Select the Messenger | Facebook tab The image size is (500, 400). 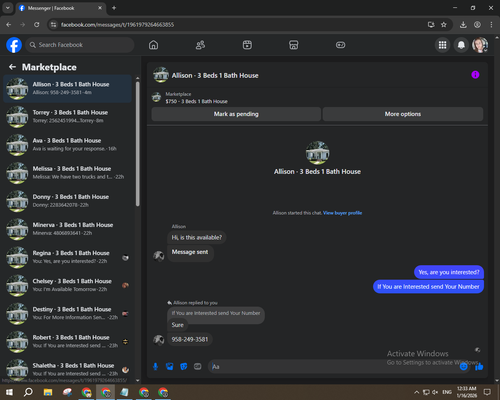tap(61, 8)
